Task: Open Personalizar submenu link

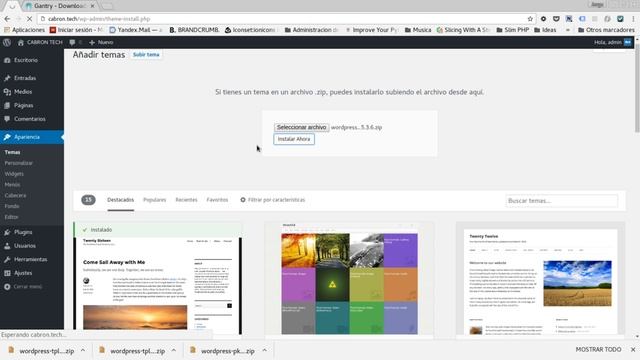Action: pos(18,163)
